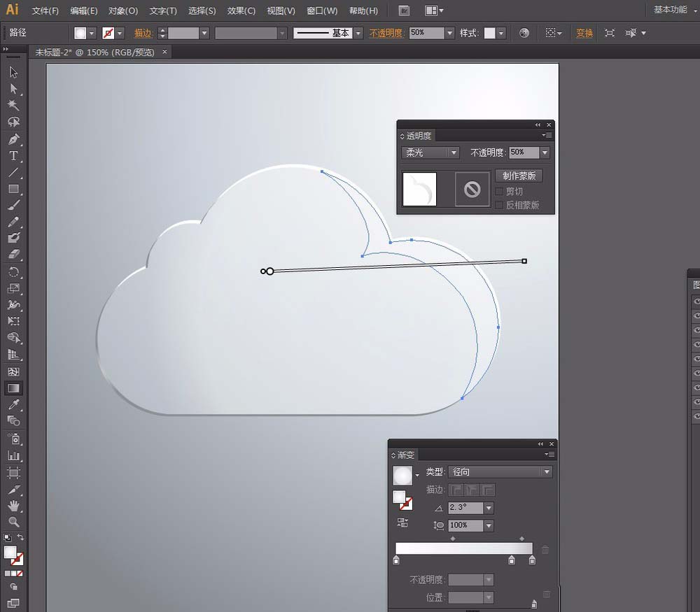Viewport: 700px width, 612px height.
Task: Open the fill color dropdown in control bar
Action: click(x=92, y=33)
